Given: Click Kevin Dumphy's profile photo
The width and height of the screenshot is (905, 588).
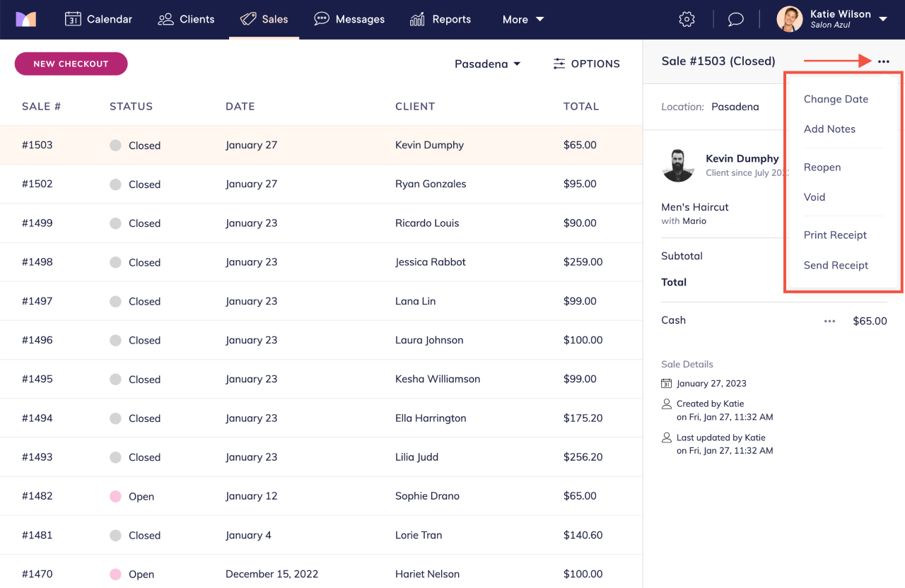Looking at the screenshot, I should pos(678,165).
